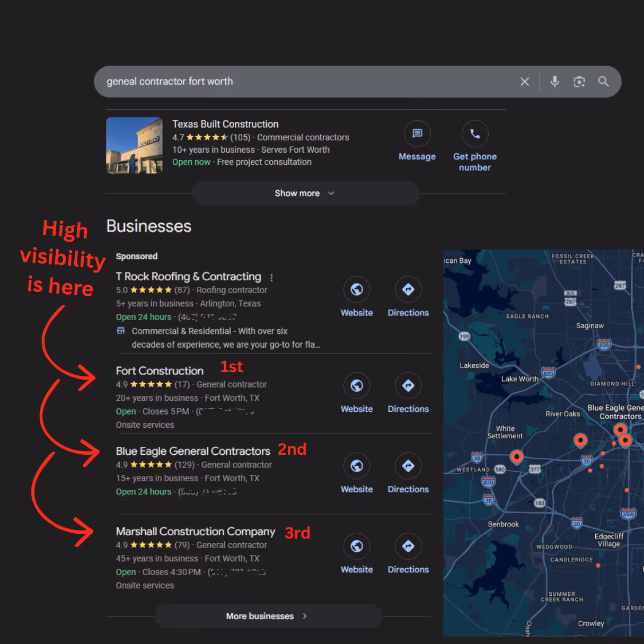Click the Edgecliff Village map label
This screenshot has width=644, height=644.
pyautogui.click(x=609, y=540)
